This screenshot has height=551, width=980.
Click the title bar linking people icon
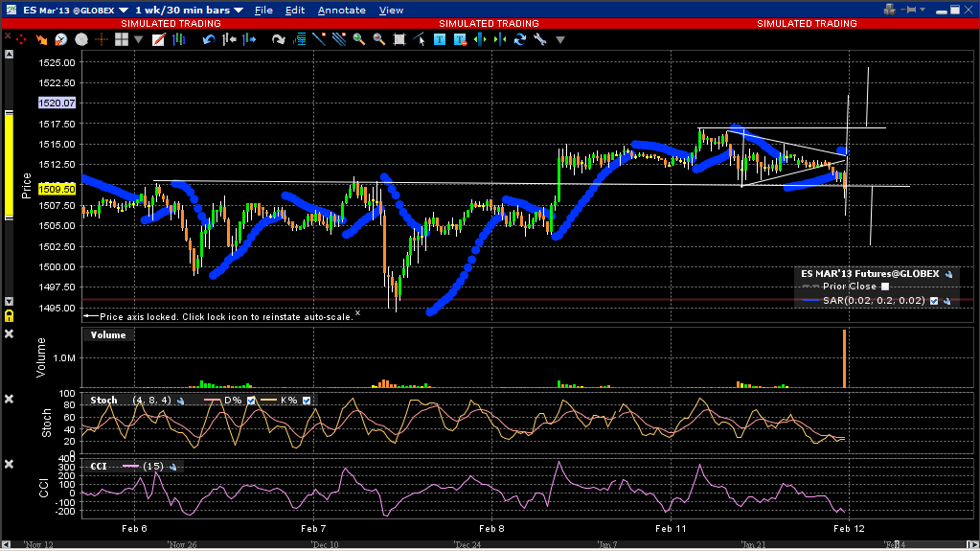(x=890, y=10)
